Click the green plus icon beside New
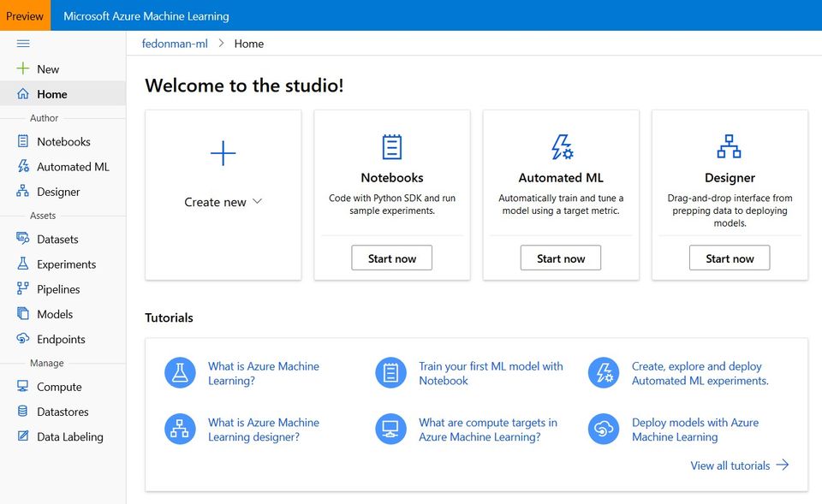 pos(22,68)
